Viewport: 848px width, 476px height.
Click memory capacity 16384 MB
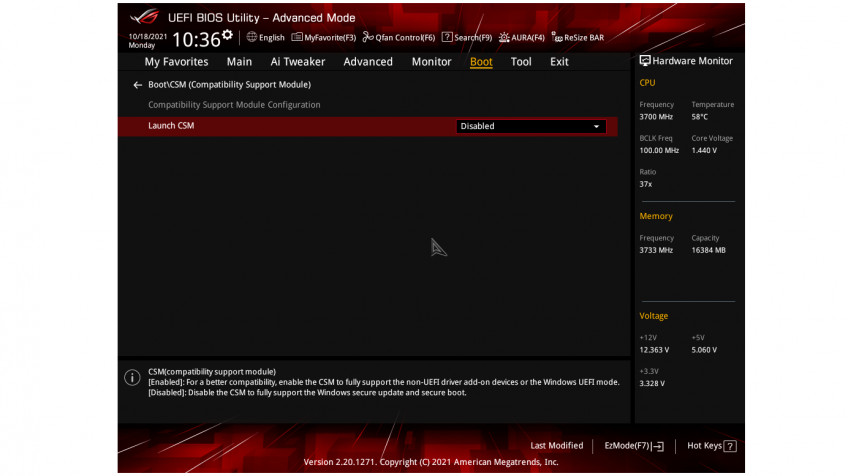[x=708, y=250]
